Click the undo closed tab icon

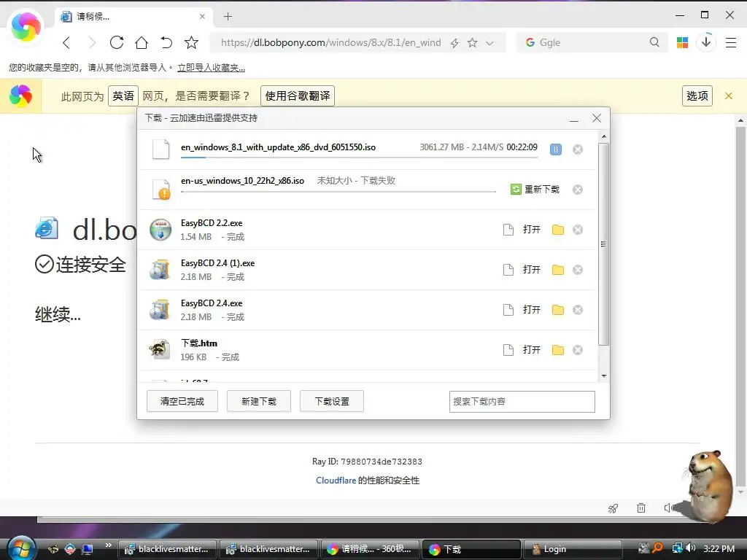tap(166, 43)
